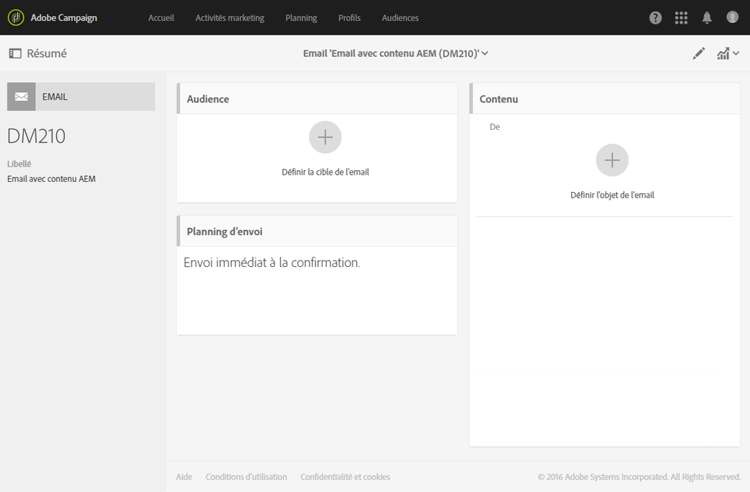Click the envelope EMAIL icon

tap(21, 97)
